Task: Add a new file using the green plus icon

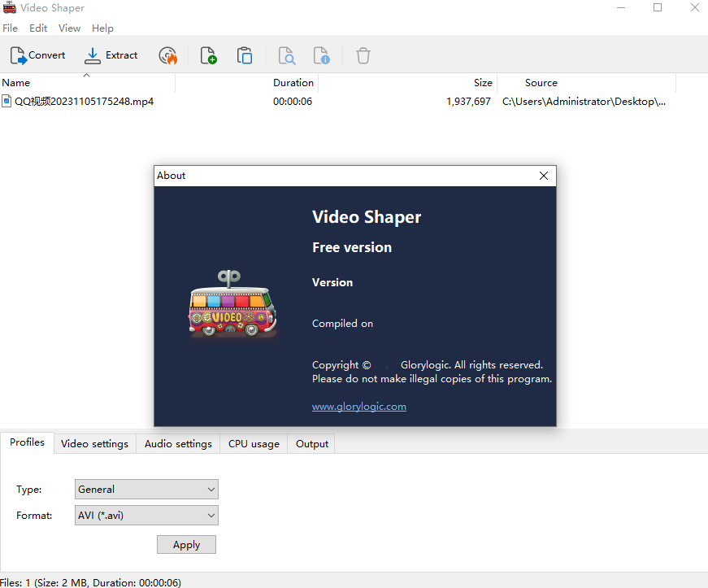Action: tap(207, 55)
